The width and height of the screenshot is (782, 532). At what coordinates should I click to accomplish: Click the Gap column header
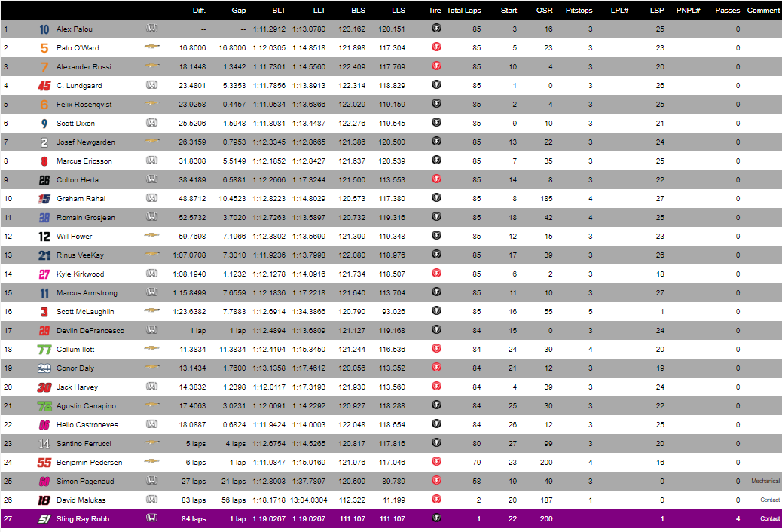tap(240, 10)
